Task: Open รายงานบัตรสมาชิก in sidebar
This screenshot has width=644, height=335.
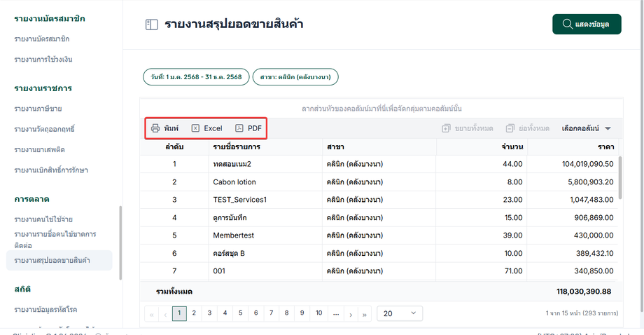Action: (41, 39)
